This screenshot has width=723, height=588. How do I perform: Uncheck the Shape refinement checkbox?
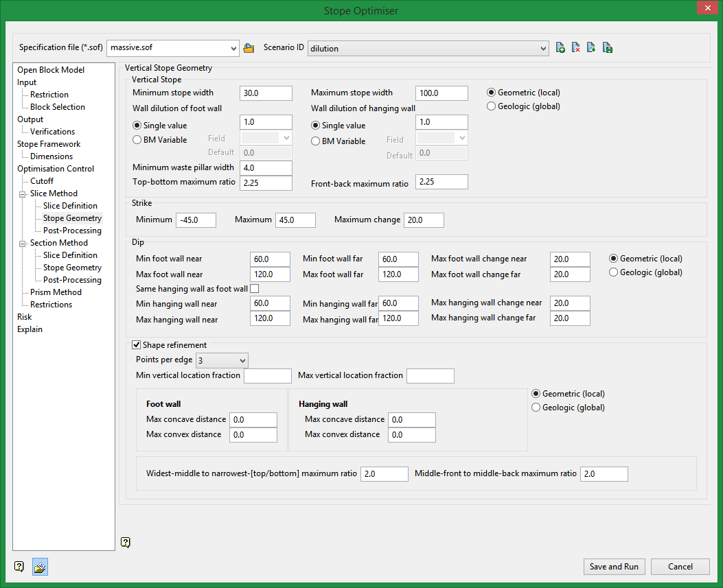pos(136,345)
